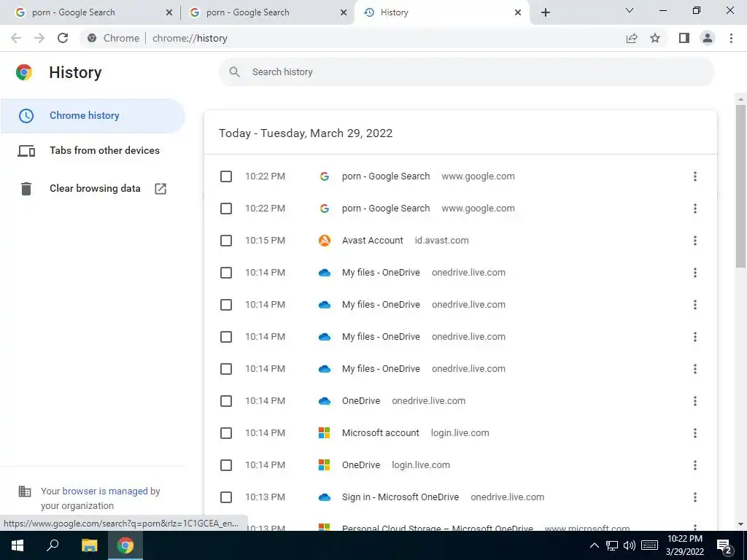Tick the last My files - OneDrive checkbox
Viewport: 747px width, 560px height.
coord(226,369)
